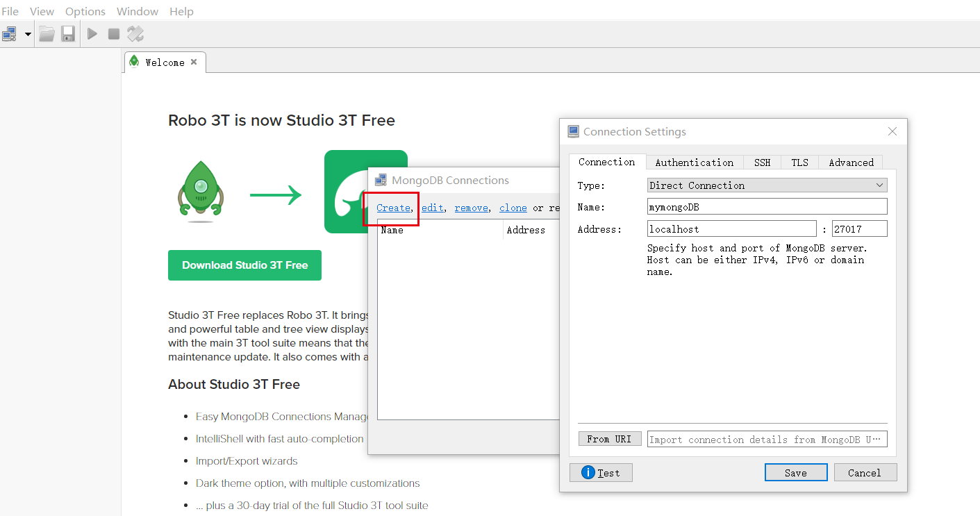Switch to the TLS tab

(x=799, y=163)
